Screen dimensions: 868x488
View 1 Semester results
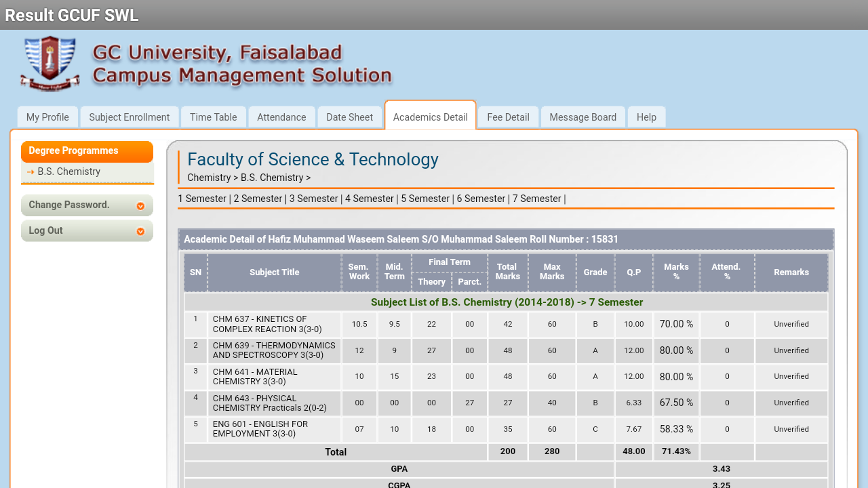pyautogui.click(x=202, y=199)
